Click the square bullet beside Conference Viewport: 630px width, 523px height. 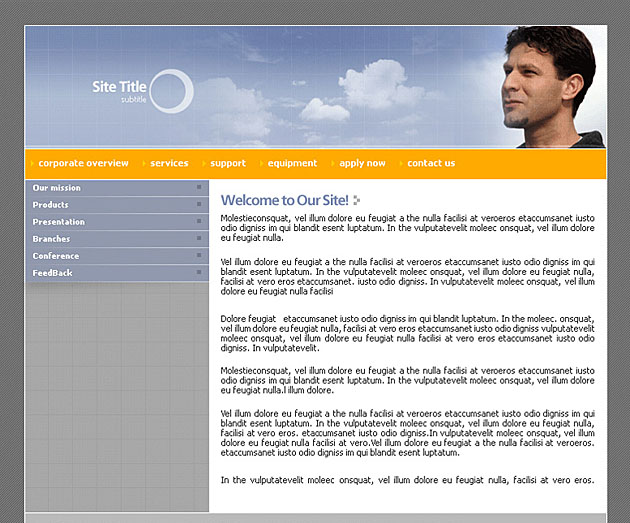199,255
